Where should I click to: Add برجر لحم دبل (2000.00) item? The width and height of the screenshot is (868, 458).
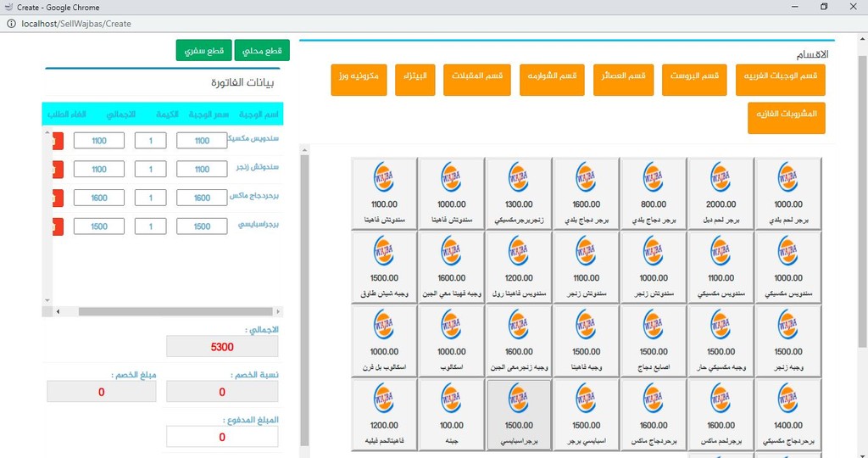(721, 193)
